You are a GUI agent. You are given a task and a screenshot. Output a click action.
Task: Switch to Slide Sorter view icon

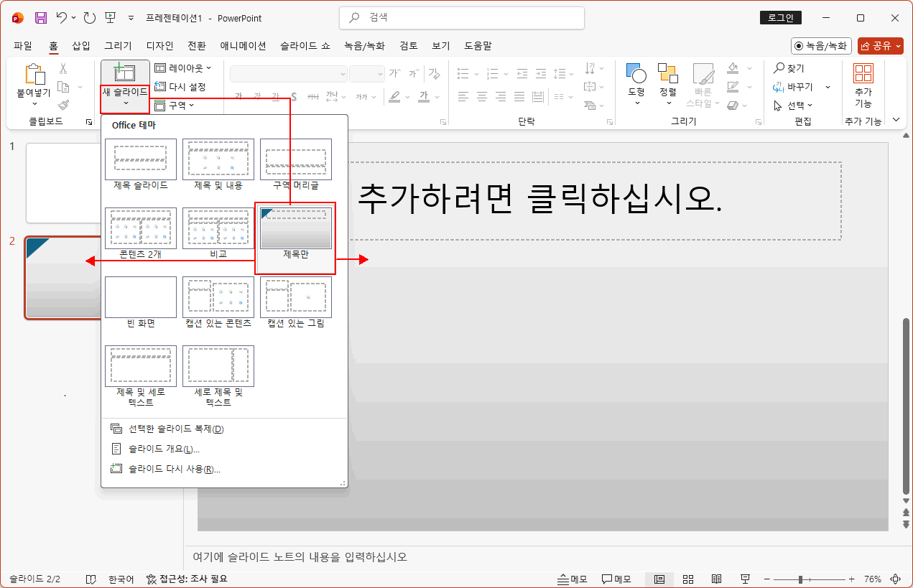coord(687,579)
